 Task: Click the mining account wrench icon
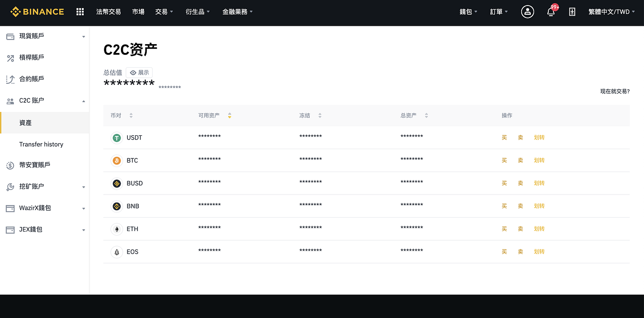[x=10, y=187]
